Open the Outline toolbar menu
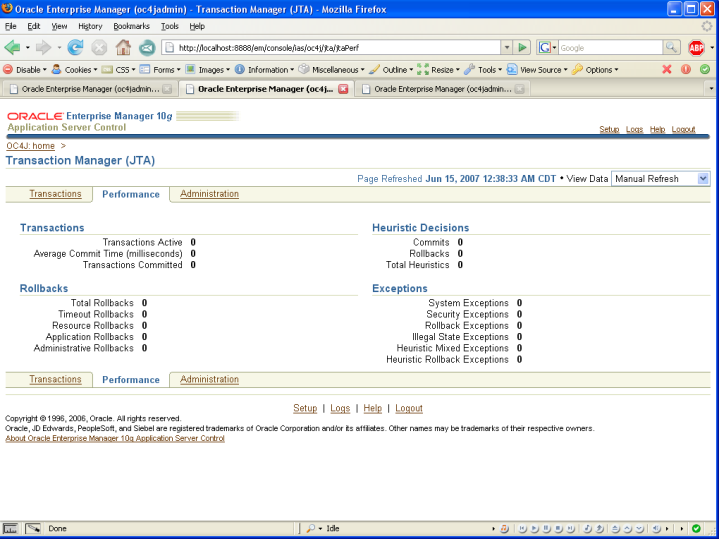Image resolution: width=719 pixels, height=539 pixels. pyautogui.click(x=391, y=70)
